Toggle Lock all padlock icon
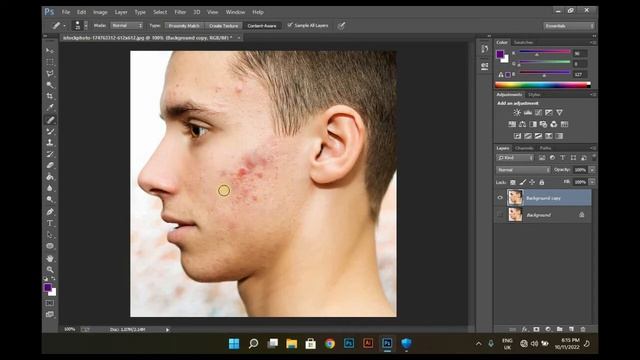The height and width of the screenshot is (360, 640). click(542, 182)
